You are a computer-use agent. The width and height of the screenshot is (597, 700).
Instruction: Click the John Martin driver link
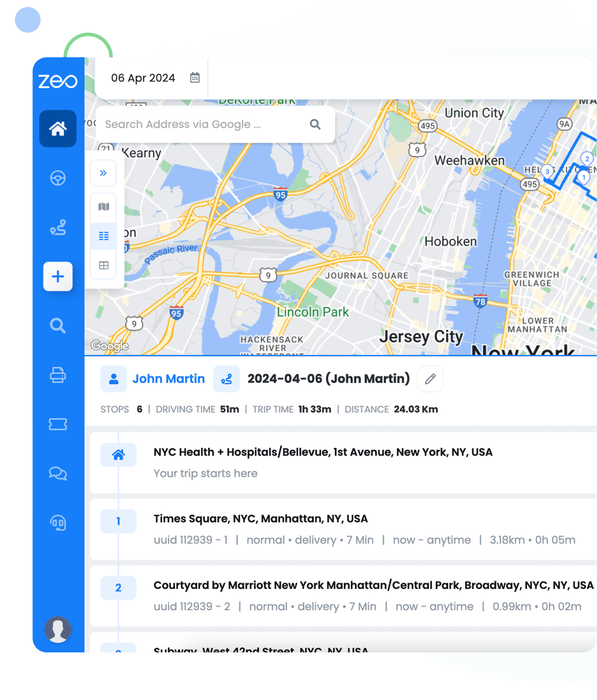click(168, 379)
